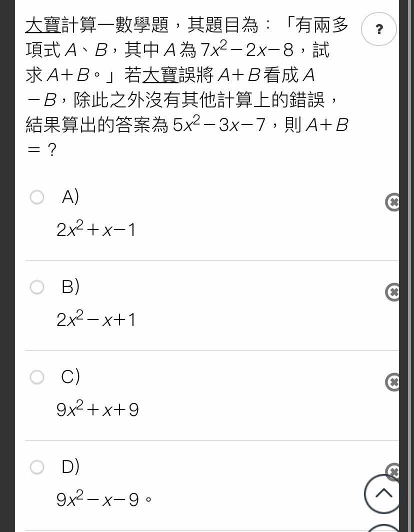Screen dimensions: 414x532
Task: Choose answer text 2x²+x−1
Action: [x=96, y=228]
